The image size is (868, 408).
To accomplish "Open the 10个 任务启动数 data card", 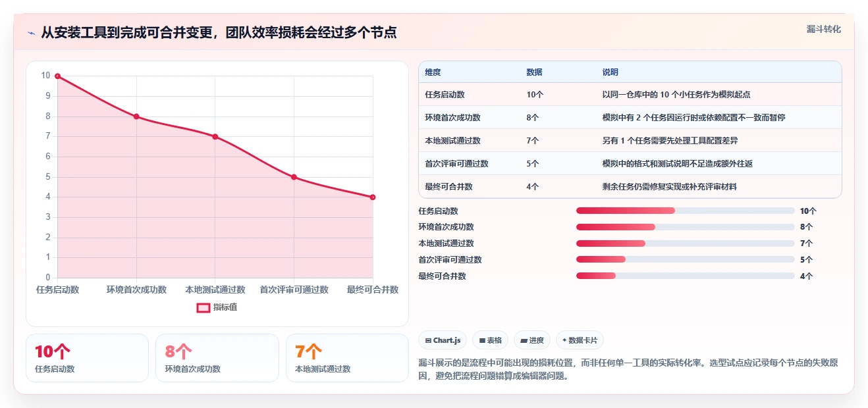I will pyautogui.click(x=87, y=358).
